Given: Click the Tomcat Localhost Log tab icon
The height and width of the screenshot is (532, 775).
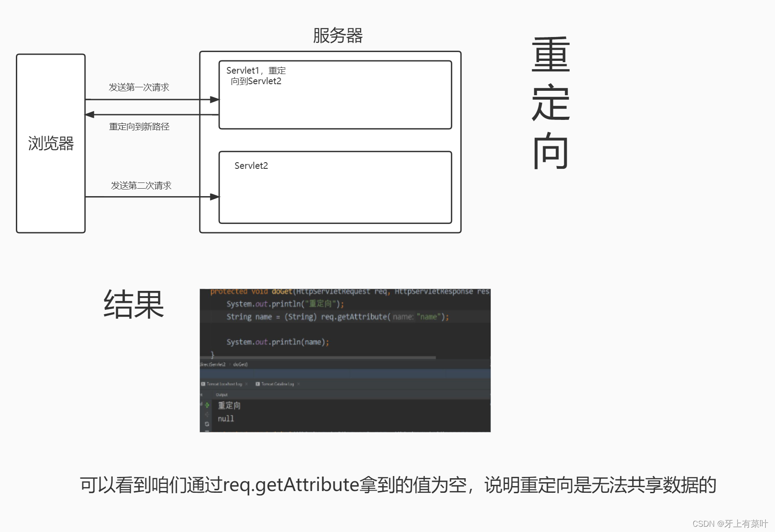Looking at the screenshot, I should [203, 384].
